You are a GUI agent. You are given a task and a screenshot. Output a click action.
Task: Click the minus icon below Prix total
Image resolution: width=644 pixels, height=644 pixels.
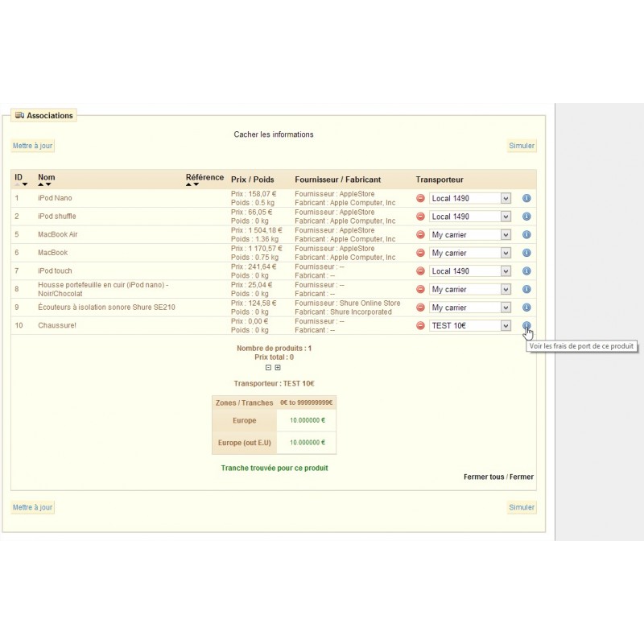269,367
